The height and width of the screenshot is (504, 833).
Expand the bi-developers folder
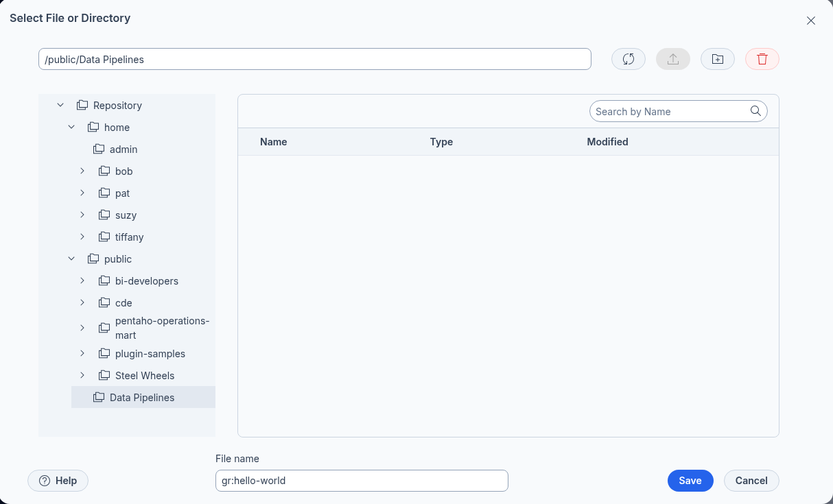(82, 281)
